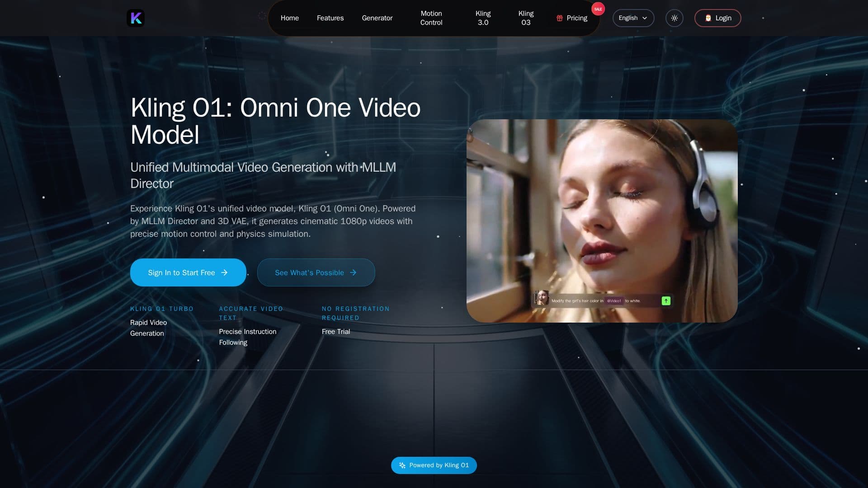Viewport: 868px width, 488px height.
Task: Click the Login button
Action: point(717,18)
